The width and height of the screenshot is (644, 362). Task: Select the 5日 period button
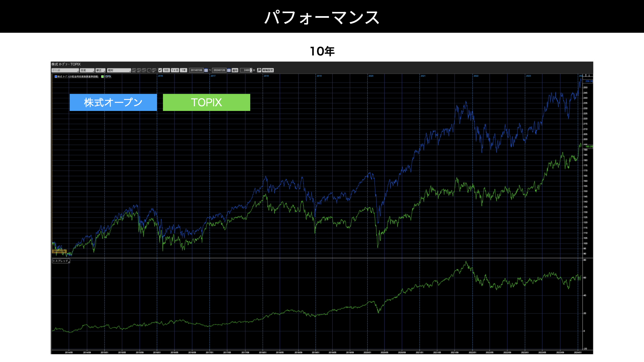pos(166,70)
